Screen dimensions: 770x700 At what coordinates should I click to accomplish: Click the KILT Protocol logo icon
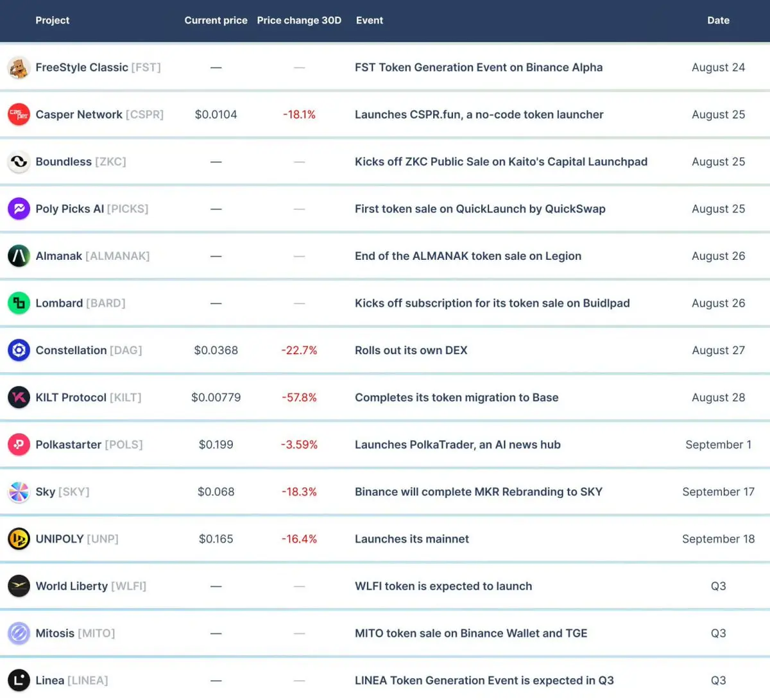point(19,397)
